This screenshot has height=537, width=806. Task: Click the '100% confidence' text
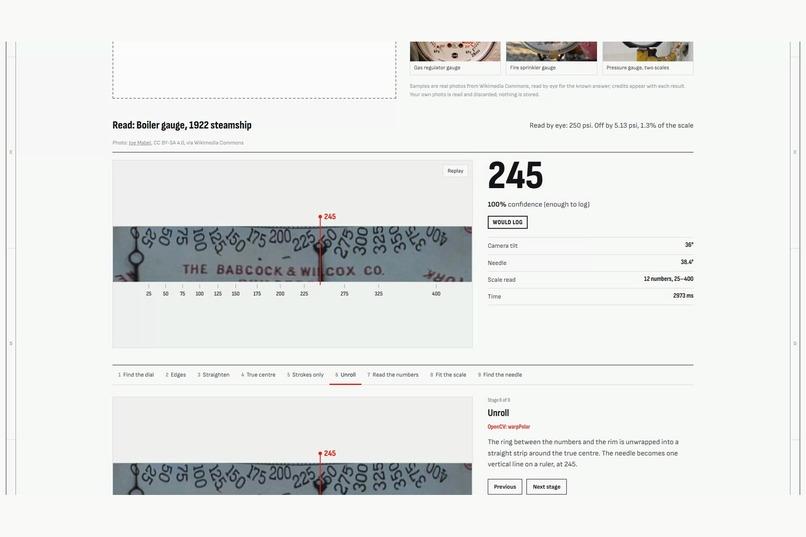click(x=538, y=205)
